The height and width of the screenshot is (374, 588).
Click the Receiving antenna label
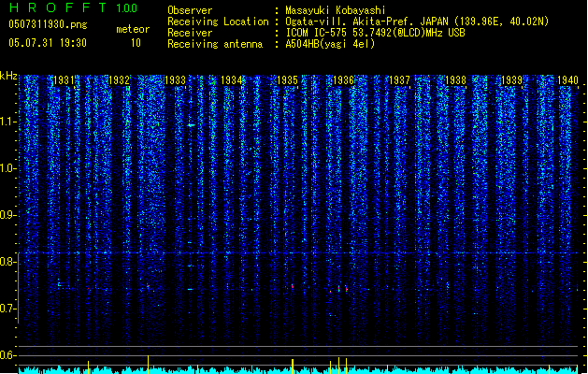(x=215, y=44)
